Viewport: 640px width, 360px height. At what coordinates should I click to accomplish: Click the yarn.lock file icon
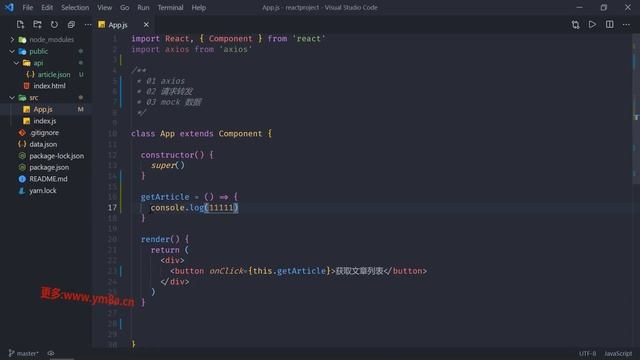[x=22, y=191]
